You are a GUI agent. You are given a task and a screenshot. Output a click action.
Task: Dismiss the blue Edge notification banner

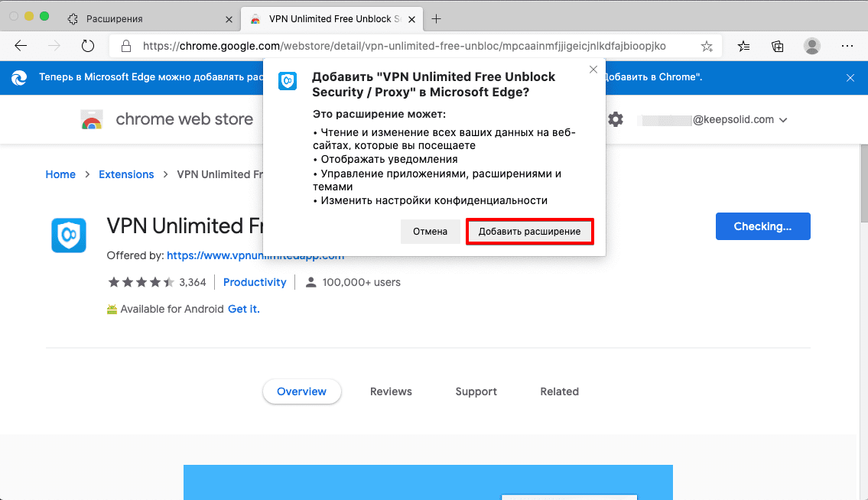[850, 77]
